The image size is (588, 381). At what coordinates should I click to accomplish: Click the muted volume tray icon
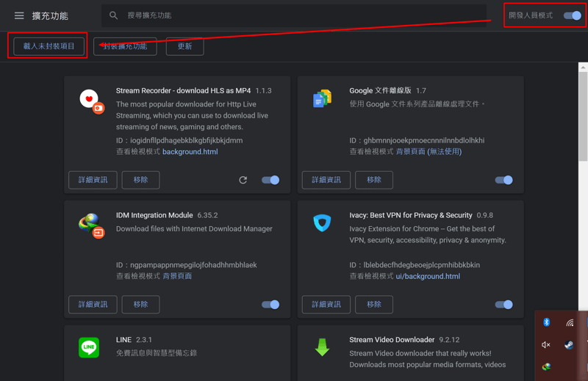pyautogui.click(x=546, y=344)
